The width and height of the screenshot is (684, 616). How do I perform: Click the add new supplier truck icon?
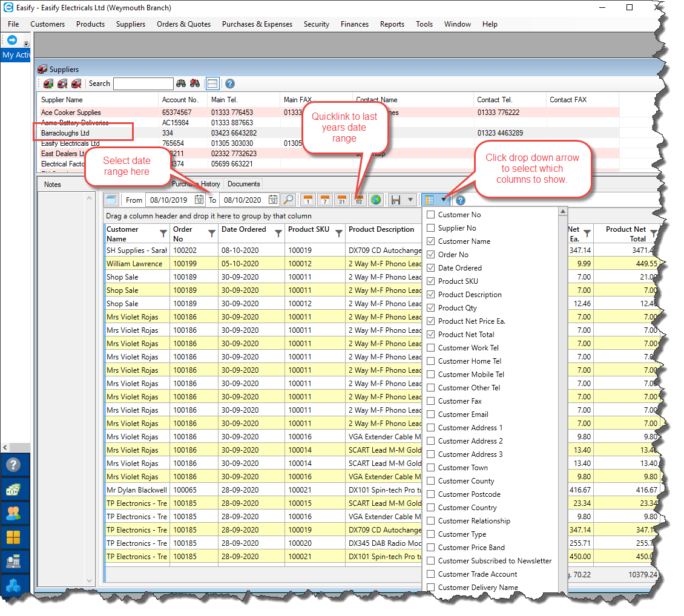48,84
